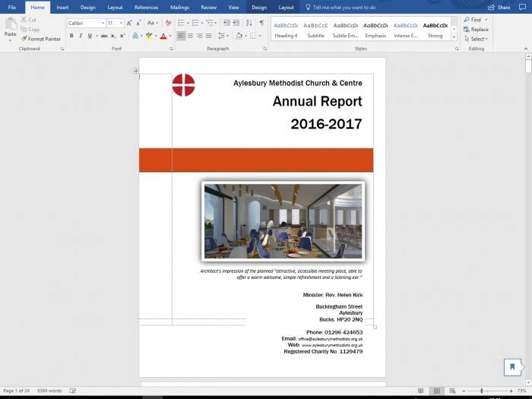Open Font dialog launcher
Viewport: 532px width, 399px height.
click(171, 49)
